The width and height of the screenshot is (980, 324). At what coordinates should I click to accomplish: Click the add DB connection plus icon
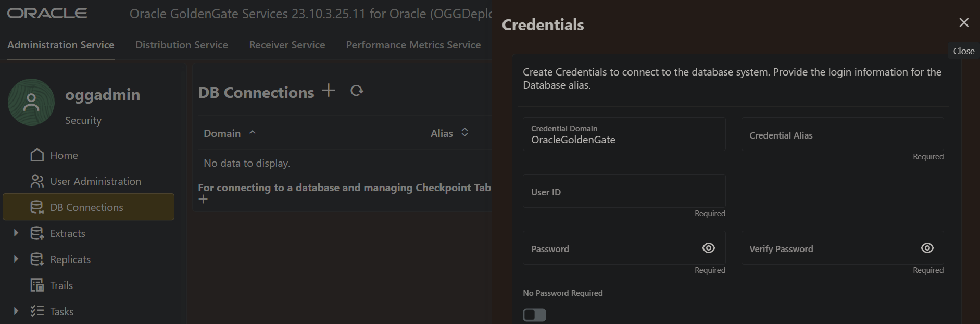tap(329, 91)
